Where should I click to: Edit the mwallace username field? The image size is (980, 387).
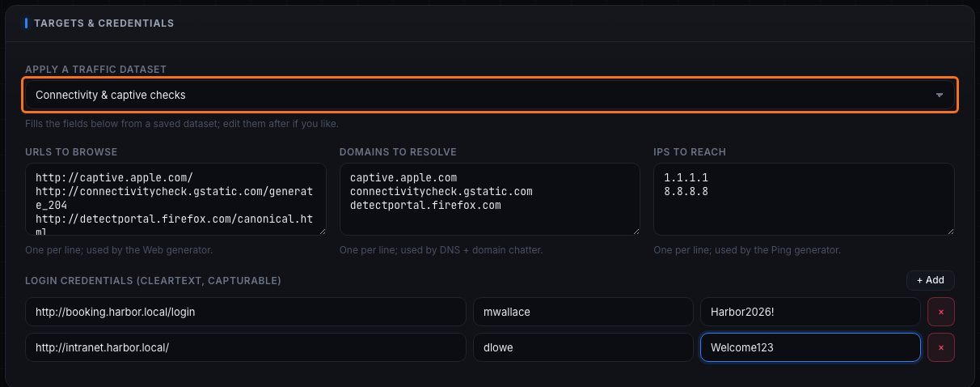583,312
